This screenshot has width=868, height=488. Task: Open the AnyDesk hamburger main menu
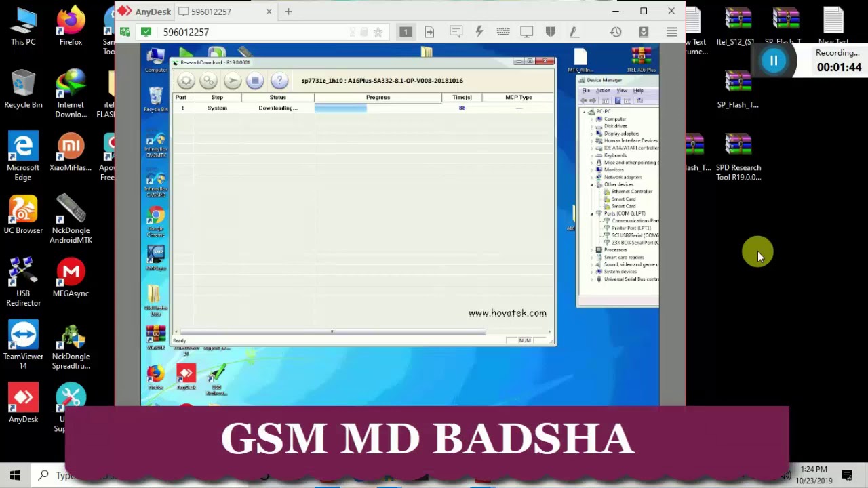tap(671, 32)
